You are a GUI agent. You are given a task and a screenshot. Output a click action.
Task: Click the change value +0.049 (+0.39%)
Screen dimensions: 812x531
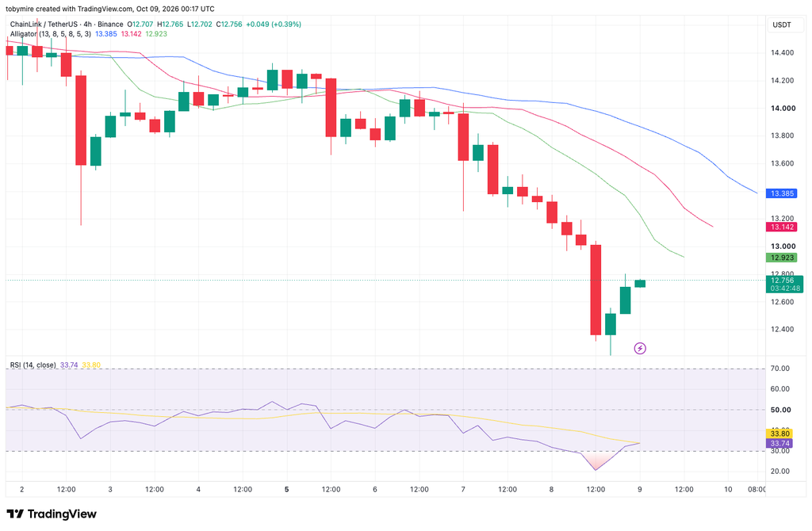[x=274, y=25]
